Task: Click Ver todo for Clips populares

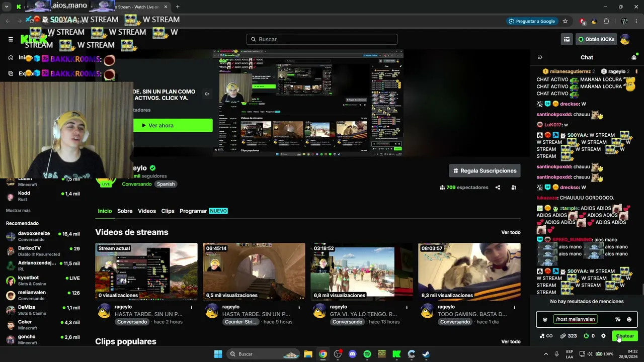Action: [511, 341]
